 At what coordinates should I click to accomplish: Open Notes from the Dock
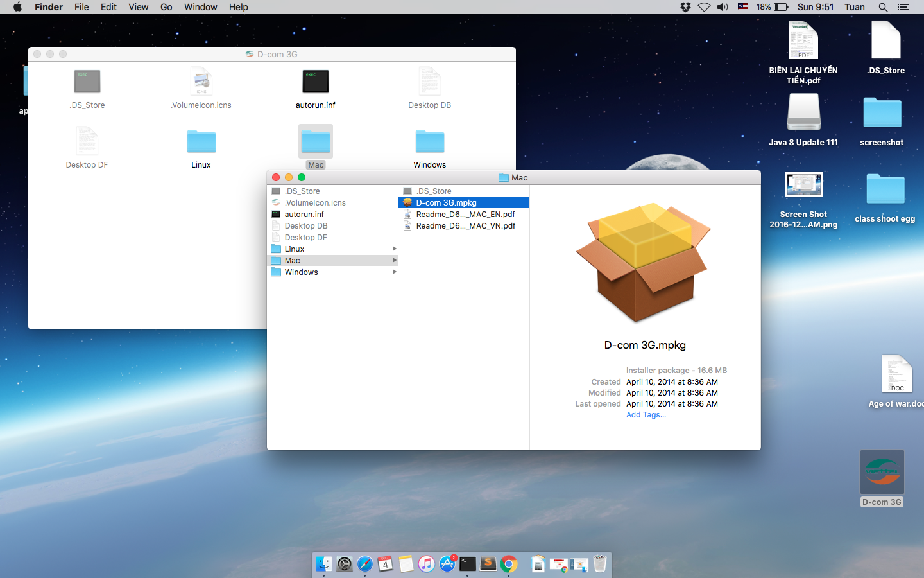[x=406, y=564]
